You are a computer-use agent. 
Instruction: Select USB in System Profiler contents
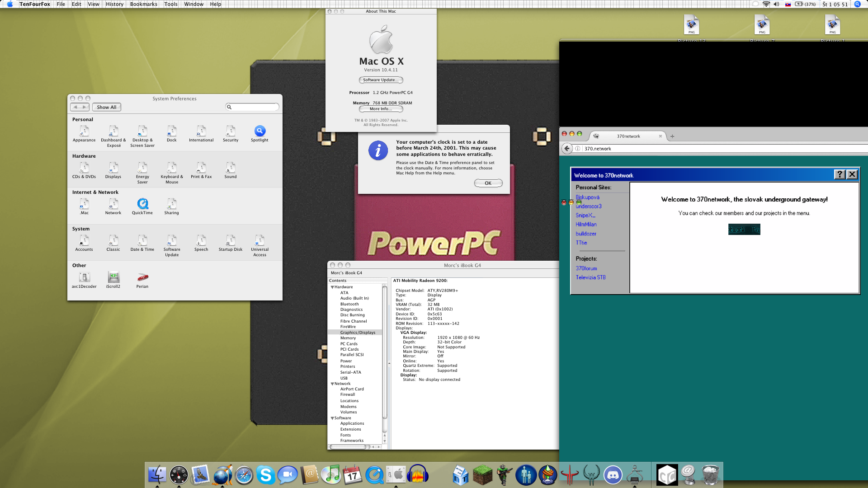[x=344, y=378]
